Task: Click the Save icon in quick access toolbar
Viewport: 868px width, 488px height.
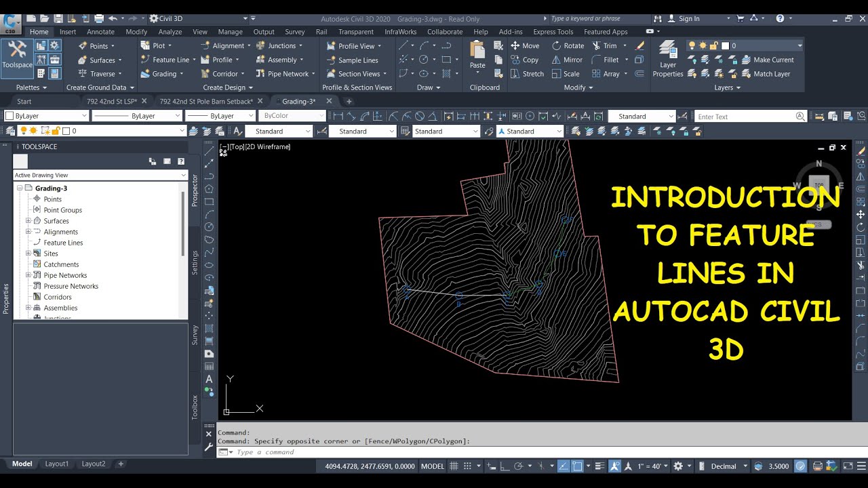Action: [x=58, y=18]
